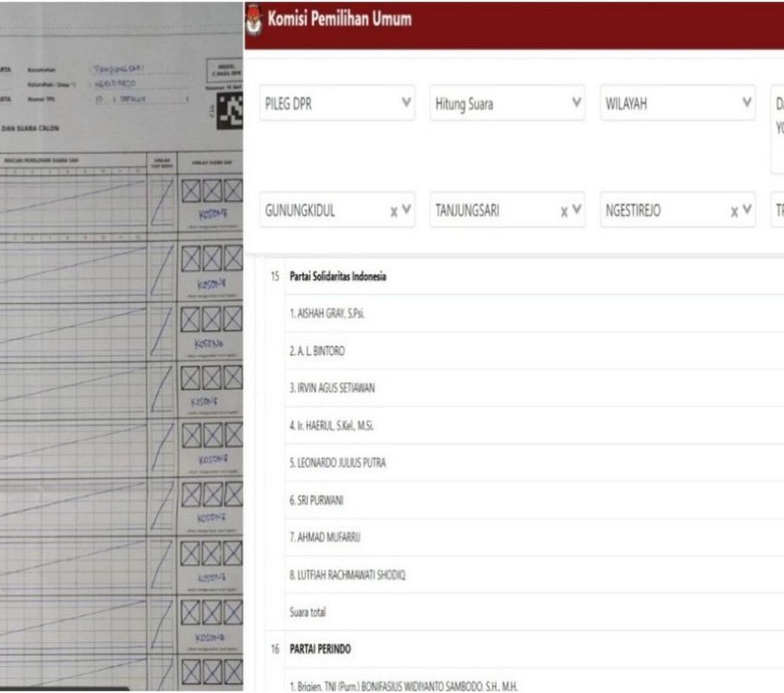Viewport: 784px width, 693px height.
Task: Expand the NGESTIREJO village dropdown arrow
Action: (747, 210)
